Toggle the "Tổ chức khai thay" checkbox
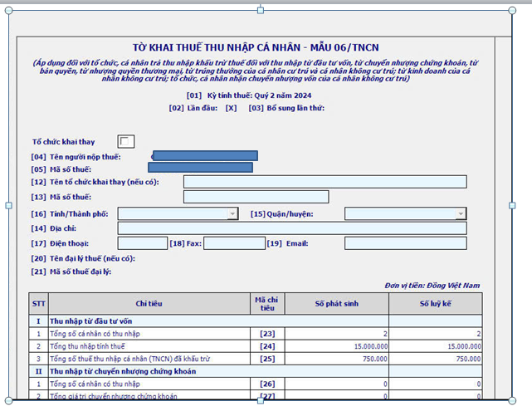Viewport: 532px width, 411px height. [126, 141]
